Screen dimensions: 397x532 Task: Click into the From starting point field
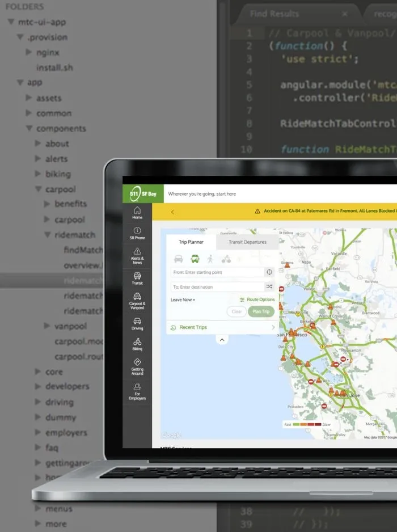(x=218, y=272)
